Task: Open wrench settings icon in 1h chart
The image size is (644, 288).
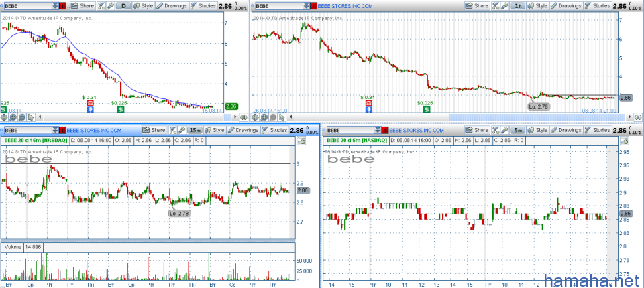Action: tap(504, 6)
